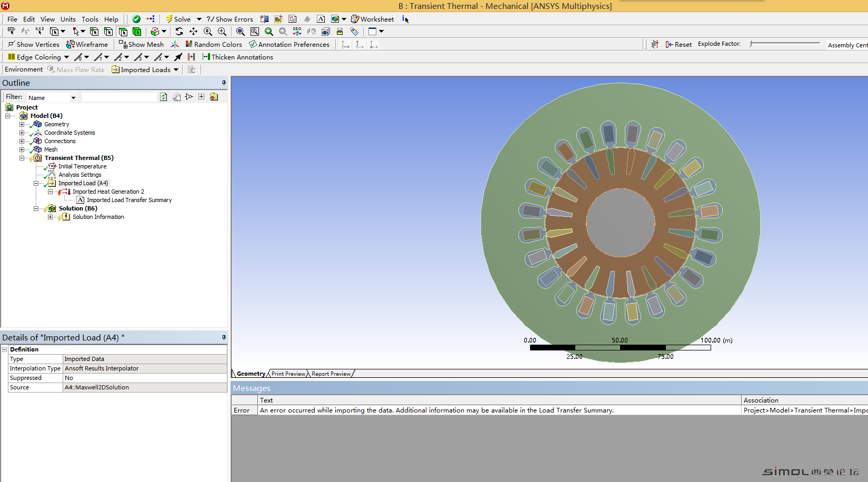Click the error message row in Messages
868x482 pixels.
pyautogui.click(x=550, y=410)
